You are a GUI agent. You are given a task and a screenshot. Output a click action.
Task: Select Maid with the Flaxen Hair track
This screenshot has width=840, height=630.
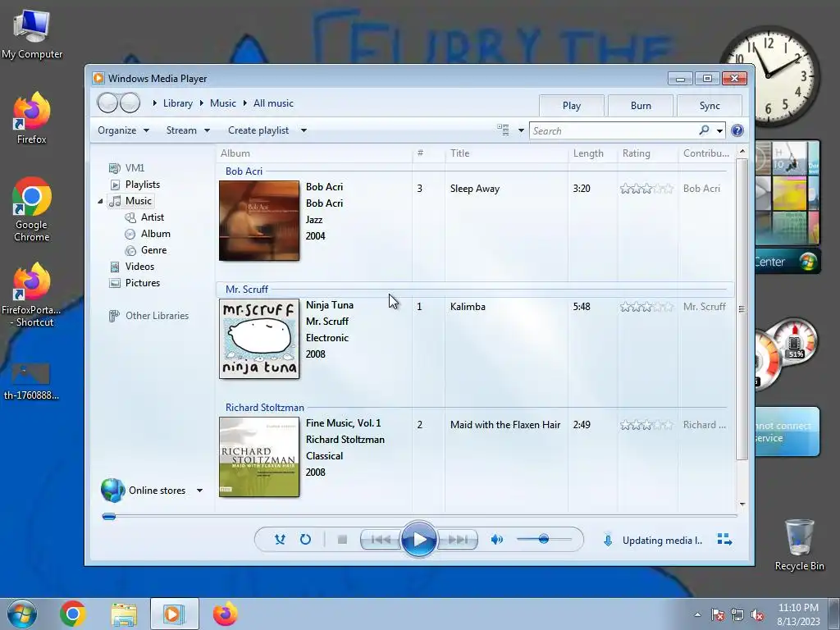coord(505,425)
